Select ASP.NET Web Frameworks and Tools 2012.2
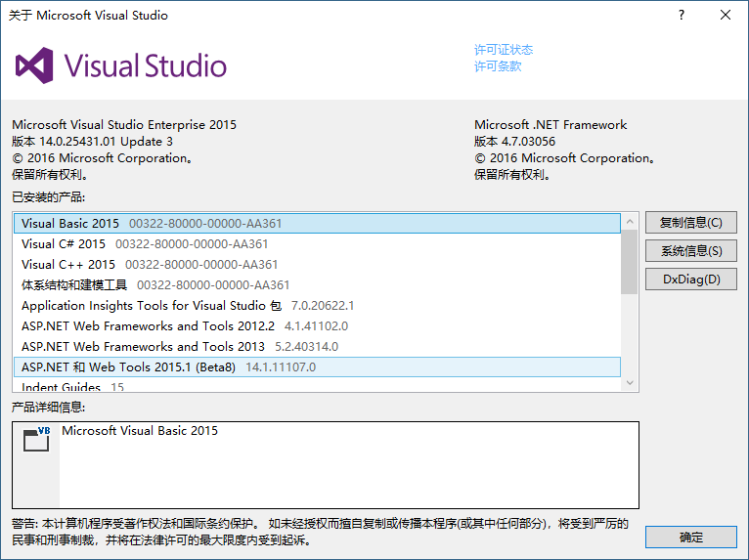 point(317,326)
